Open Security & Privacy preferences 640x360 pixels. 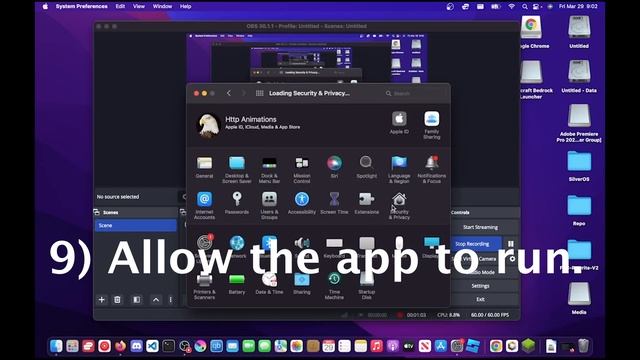coord(399,205)
